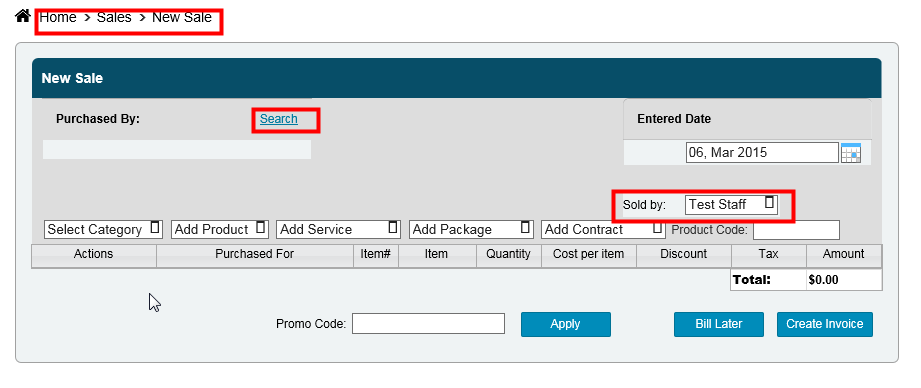Click the Home breadcrumb link
921x388 pixels.
[58, 18]
